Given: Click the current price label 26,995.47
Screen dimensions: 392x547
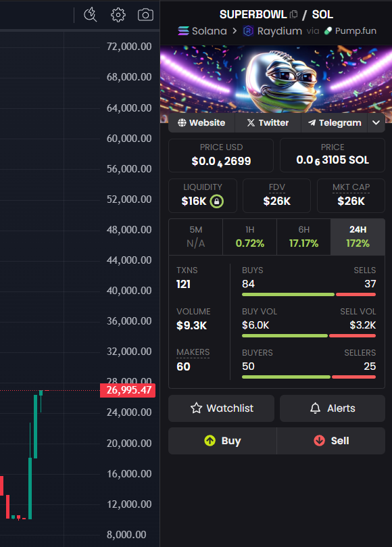Looking at the screenshot, I should [128, 390].
